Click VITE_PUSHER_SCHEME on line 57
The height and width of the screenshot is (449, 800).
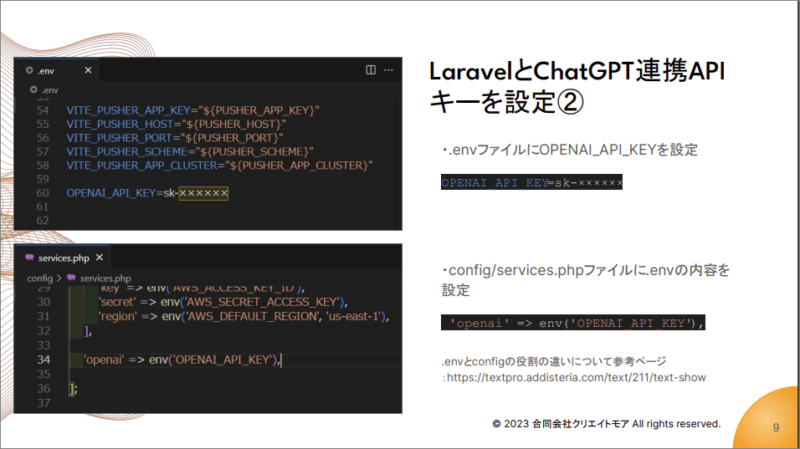[127, 152]
